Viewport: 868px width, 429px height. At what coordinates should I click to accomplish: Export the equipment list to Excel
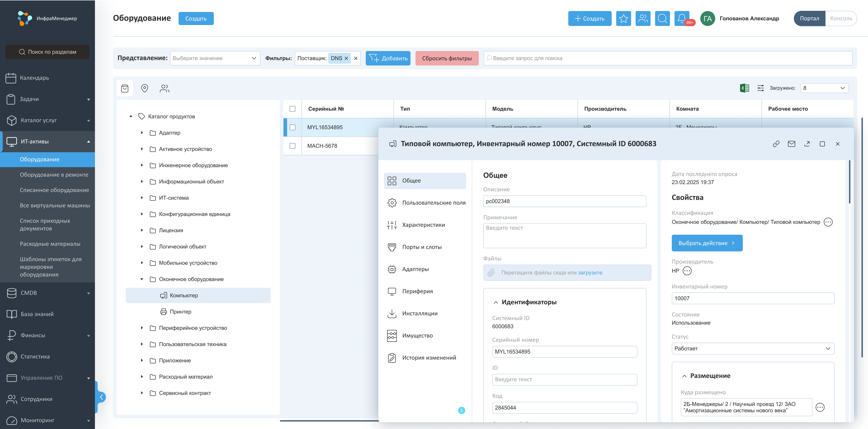[744, 88]
